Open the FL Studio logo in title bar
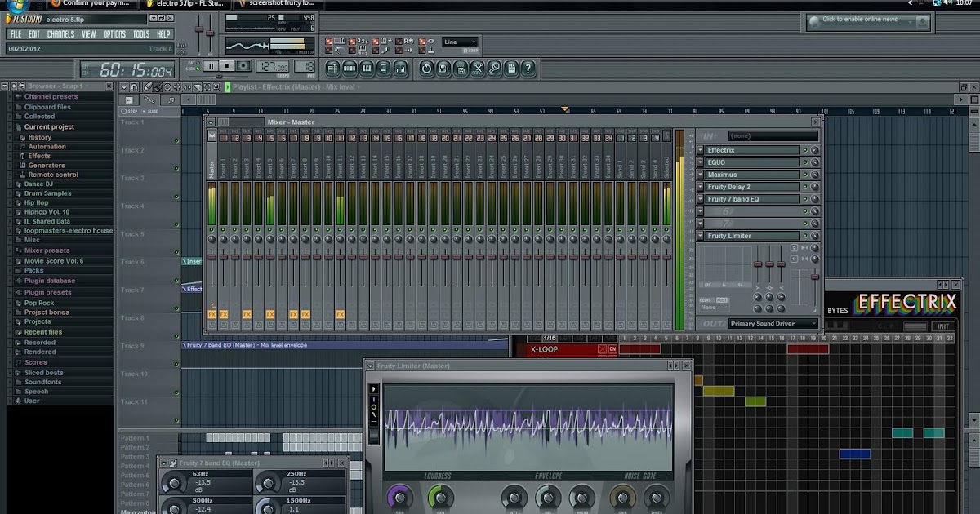Screen dimensions: 980x514 [x=24, y=19]
